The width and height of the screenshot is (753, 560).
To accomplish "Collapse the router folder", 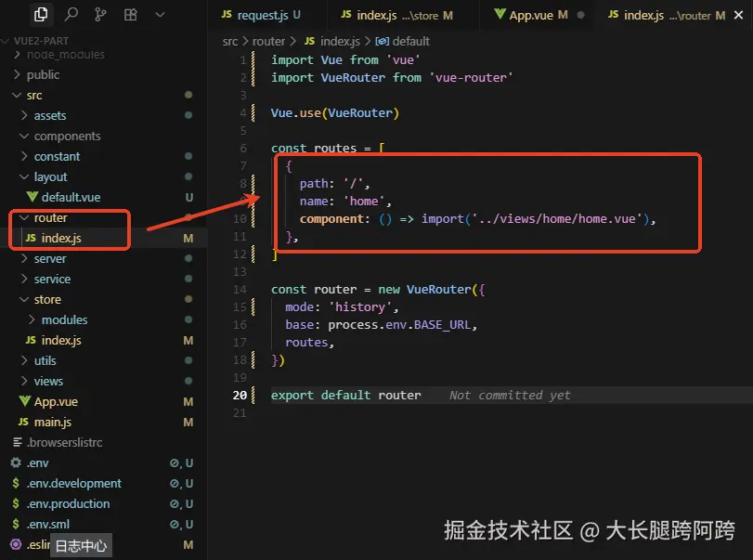I will pos(50,217).
